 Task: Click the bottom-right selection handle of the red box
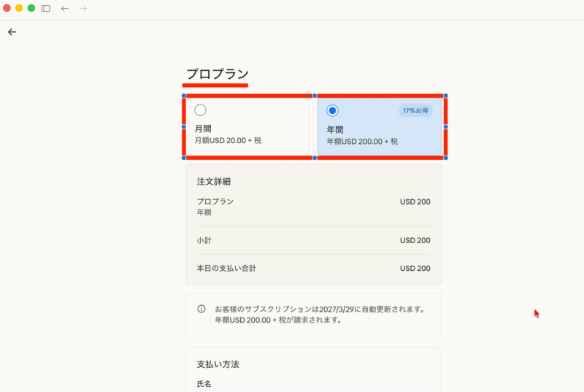(445, 158)
